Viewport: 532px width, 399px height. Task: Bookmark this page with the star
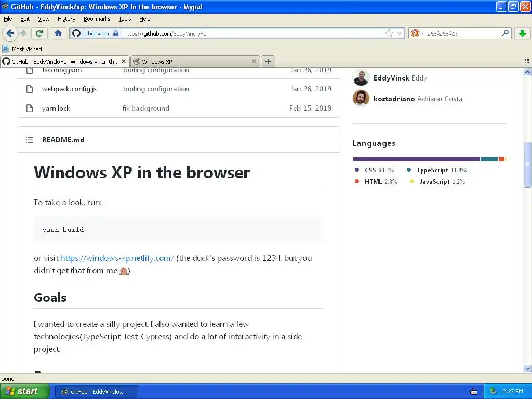[389, 33]
